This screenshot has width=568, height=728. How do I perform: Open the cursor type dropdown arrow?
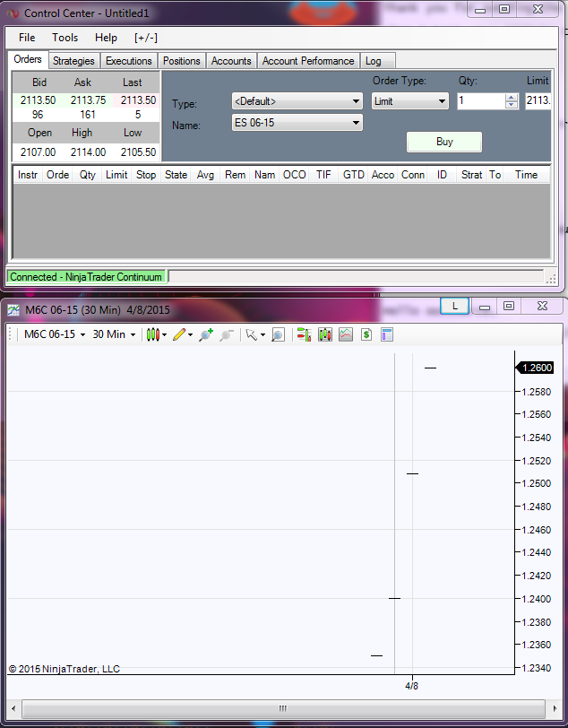pos(262,334)
